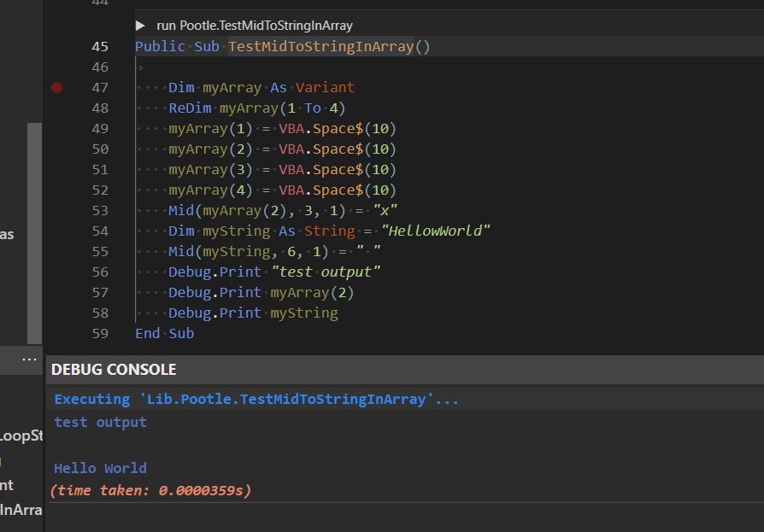Click the 'End Sub' line
Screen dimensions: 764x532
click(x=165, y=333)
